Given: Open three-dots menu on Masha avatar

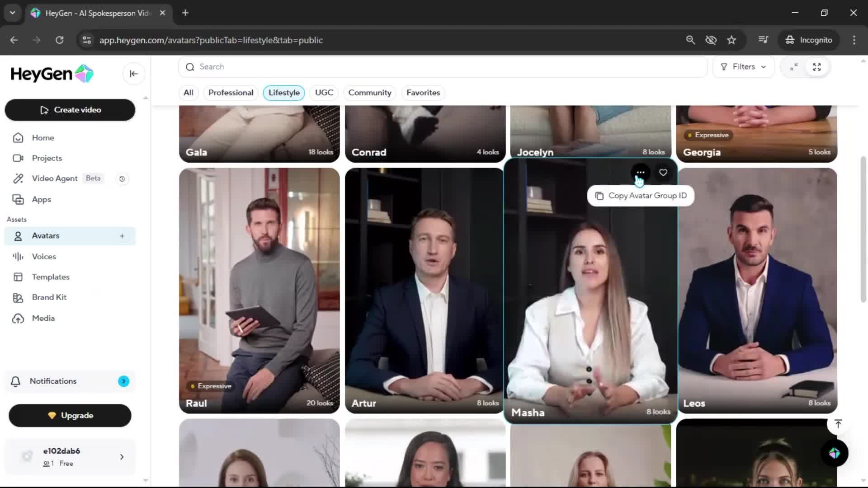Looking at the screenshot, I should pyautogui.click(x=640, y=173).
